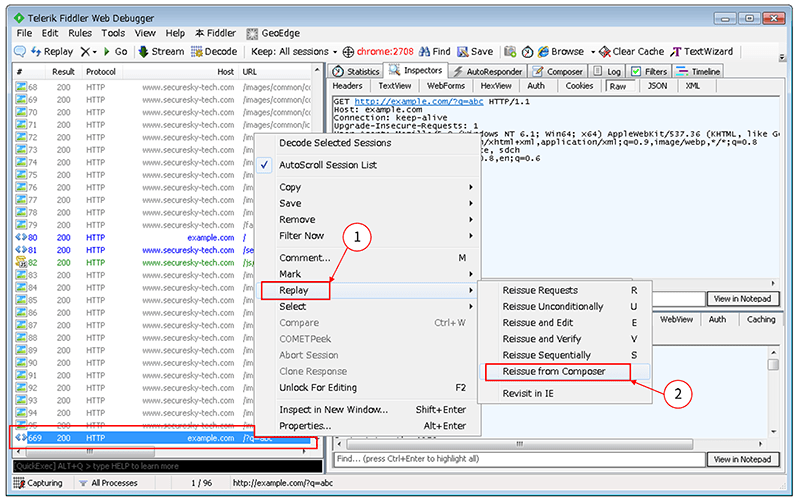
Task: Expand the Copy submenu
Action: pos(367,187)
